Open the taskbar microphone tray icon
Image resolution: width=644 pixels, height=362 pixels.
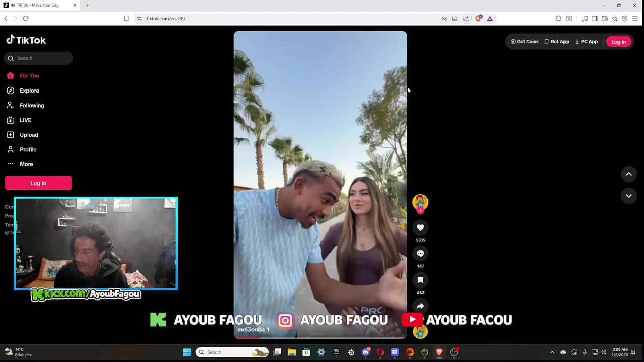585,352
